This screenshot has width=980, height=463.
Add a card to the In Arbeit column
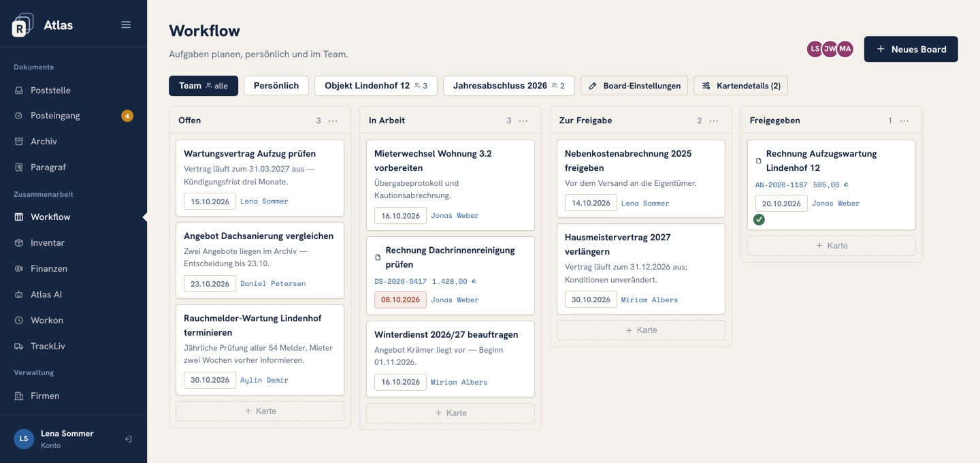[x=451, y=413]
